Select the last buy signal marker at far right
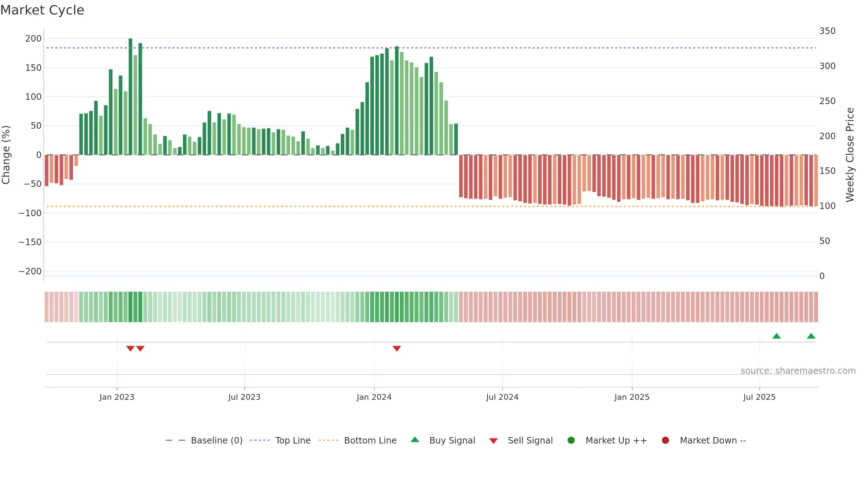868x488 pixels. [x=811, y=336]
